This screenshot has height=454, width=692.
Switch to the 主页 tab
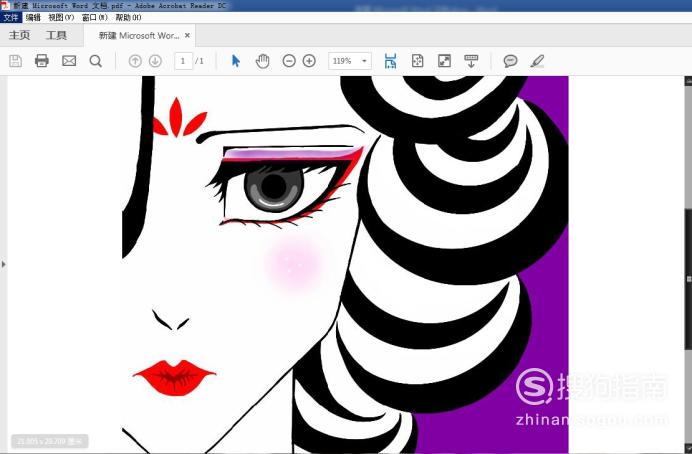click(x=19, y=35)
